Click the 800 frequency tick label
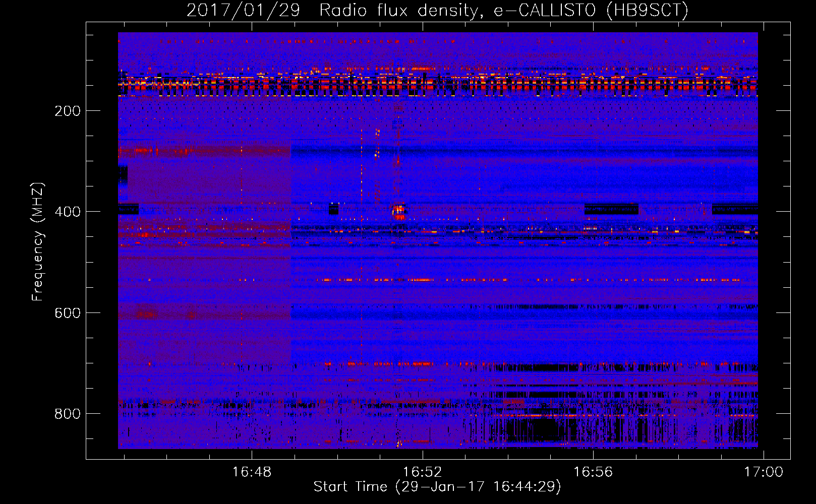 pyautogui.click(x=68, y=414)
